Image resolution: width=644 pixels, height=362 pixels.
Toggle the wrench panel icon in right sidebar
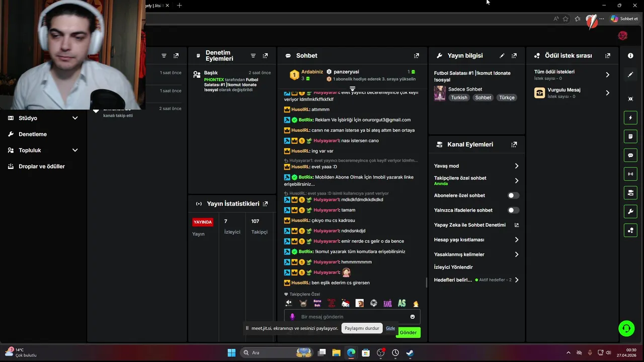(x=630, y=211)
